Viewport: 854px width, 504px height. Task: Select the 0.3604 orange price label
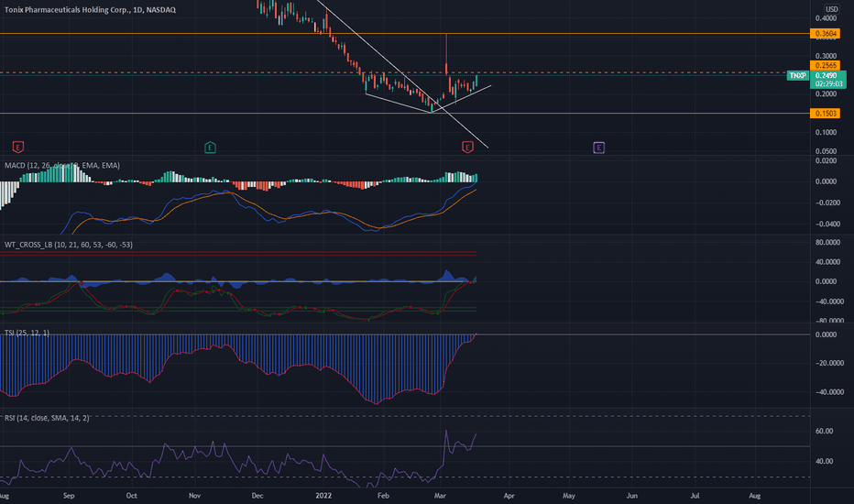pyautogui.click(x=825, y=34)
